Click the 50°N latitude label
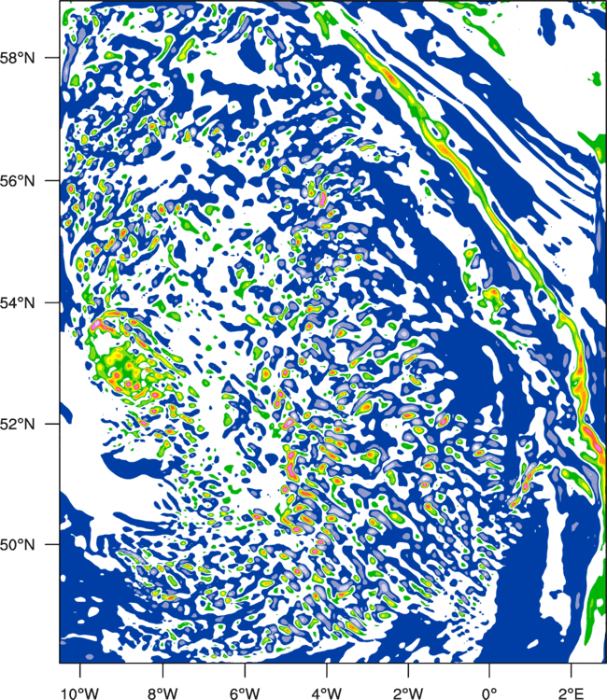The image size is (607, 700). point(18,545)
